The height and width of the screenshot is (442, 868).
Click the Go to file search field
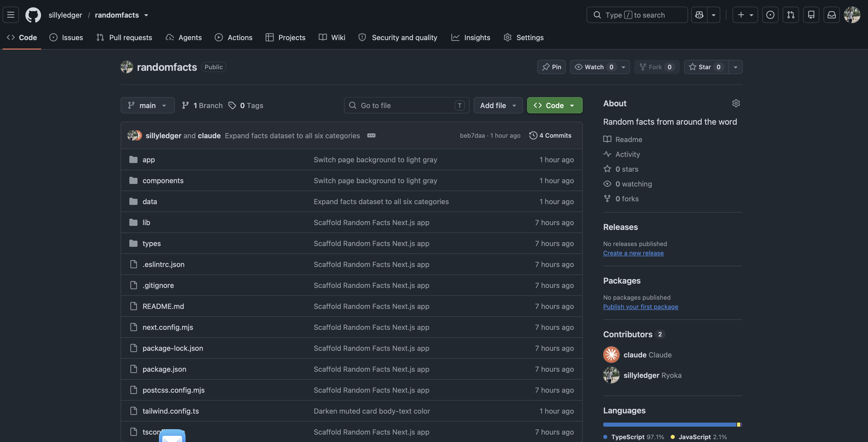(406, 106)
